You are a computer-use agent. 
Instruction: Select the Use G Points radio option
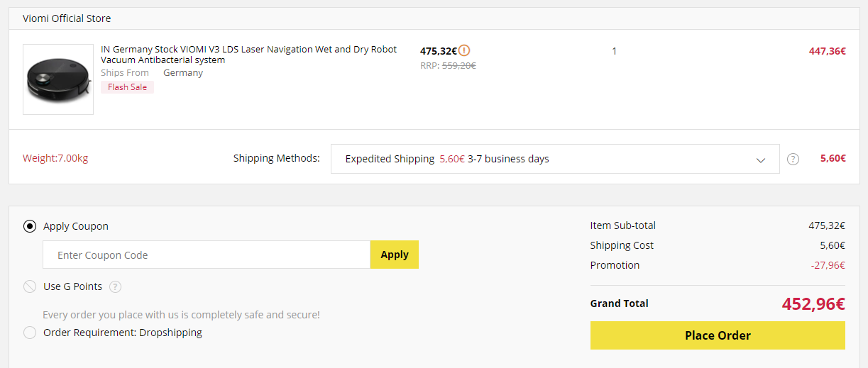(x=30, y=286)
